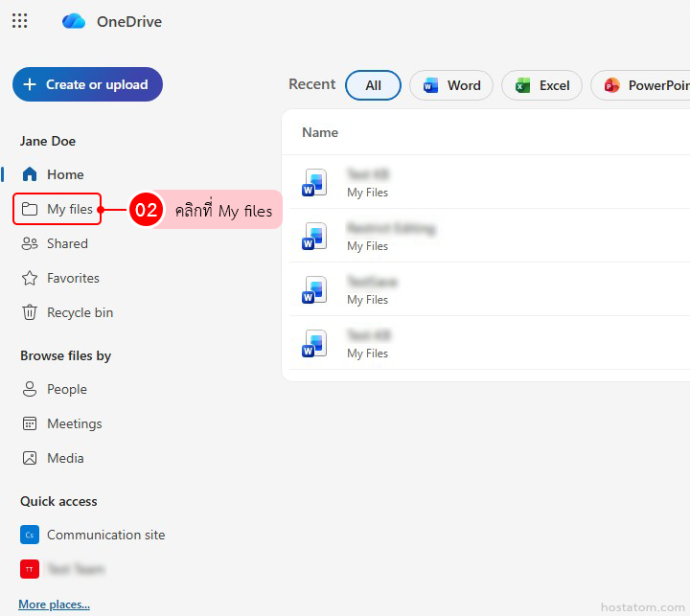Click Jane Doe account name
The height and width of the screenshot is (616, 690).
point(48,141)
